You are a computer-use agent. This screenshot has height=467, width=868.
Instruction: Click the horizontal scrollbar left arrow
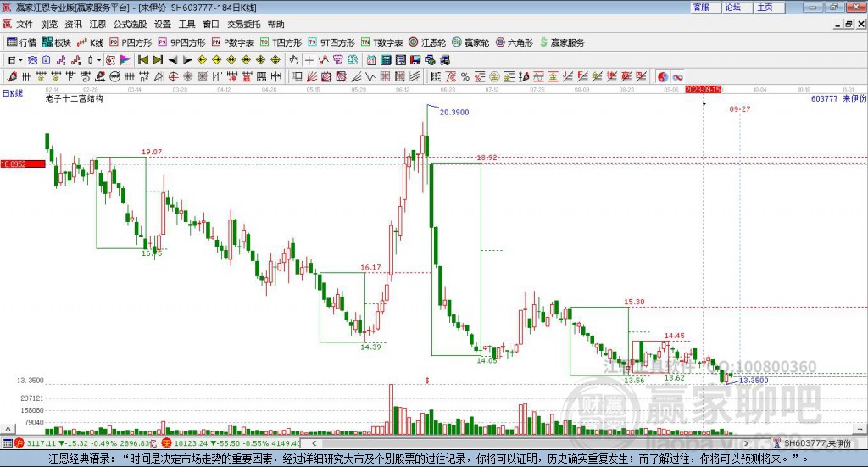pos(314,443)
